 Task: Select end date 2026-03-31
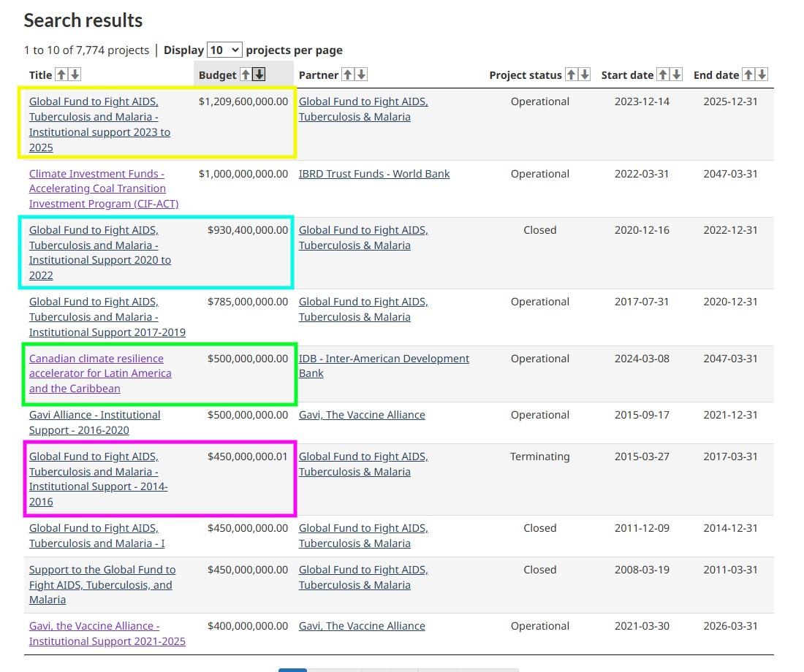730,626
